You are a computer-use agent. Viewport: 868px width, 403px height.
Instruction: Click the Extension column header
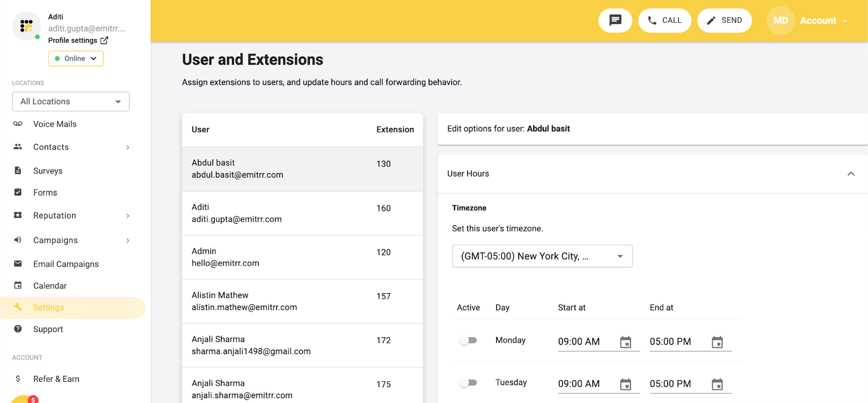[x=395, y=129]
